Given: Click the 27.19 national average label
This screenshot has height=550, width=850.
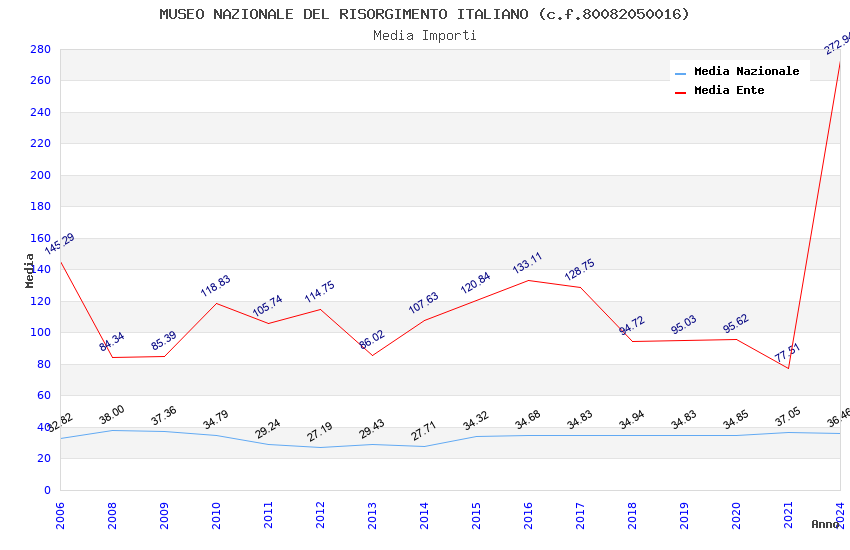Looking at the screenshot, I should click(x=320, y=432).
